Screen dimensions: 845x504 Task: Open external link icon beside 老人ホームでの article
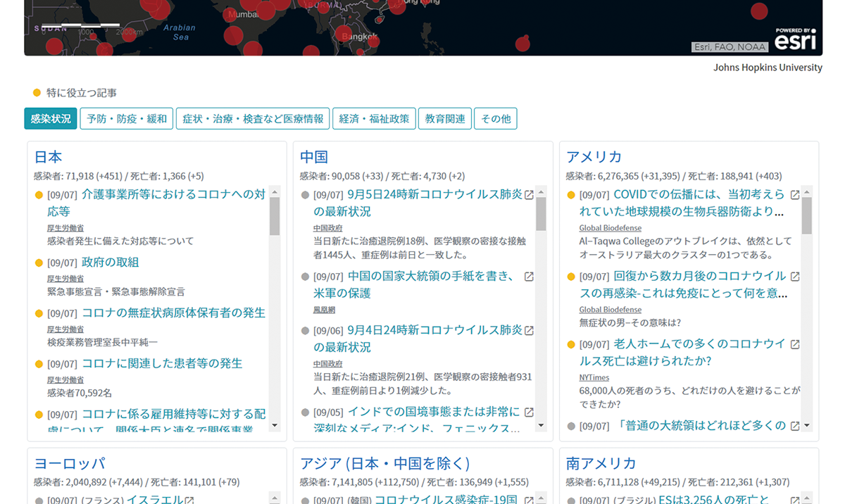(x=795, y=344)
